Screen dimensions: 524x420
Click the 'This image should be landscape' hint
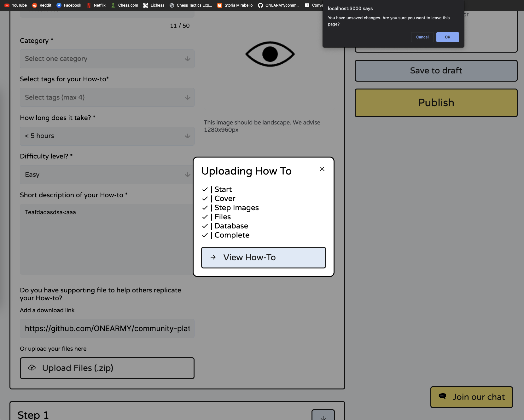[262, 126]
